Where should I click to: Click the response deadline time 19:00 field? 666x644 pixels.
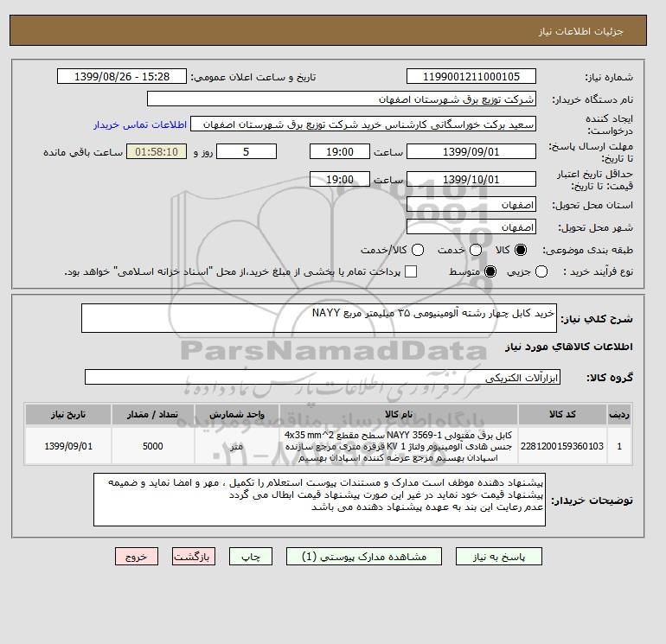(x=340, y=151)
